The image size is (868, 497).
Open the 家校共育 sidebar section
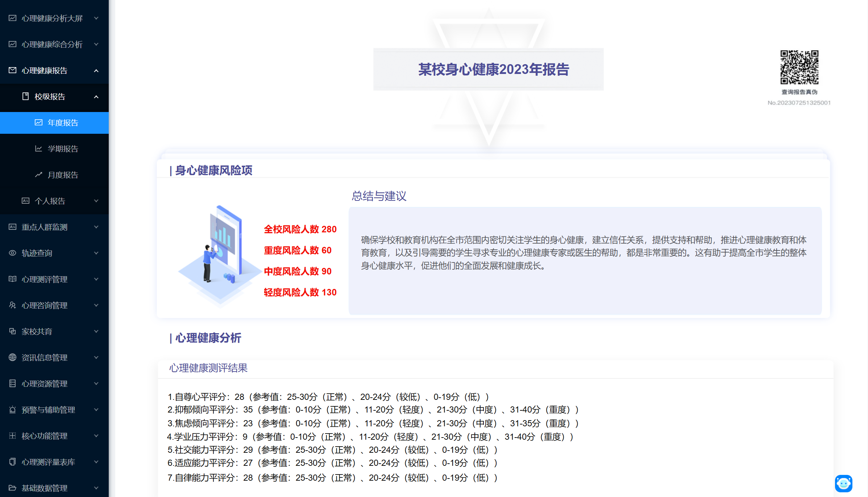click(x=37, y=331)
